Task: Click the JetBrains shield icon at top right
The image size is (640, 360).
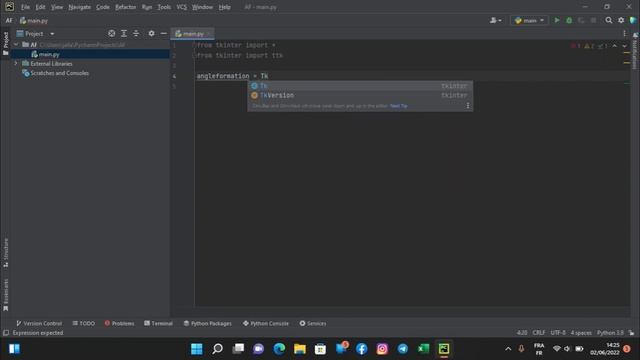Action: [x=633, y=20]
